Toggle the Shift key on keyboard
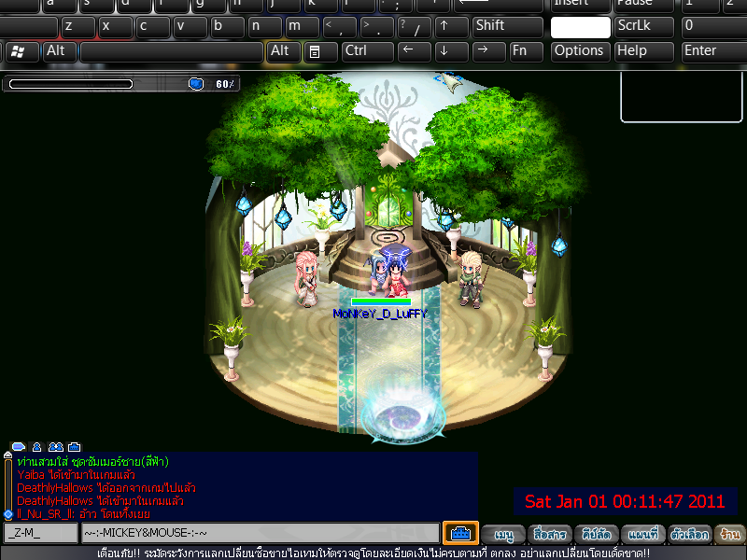The height and width of the screenshot is (560, 747). click(x=508, y=26)
